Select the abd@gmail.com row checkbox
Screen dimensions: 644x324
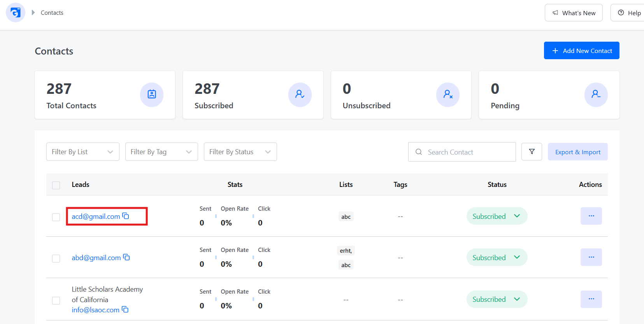(x=56, y=258)
